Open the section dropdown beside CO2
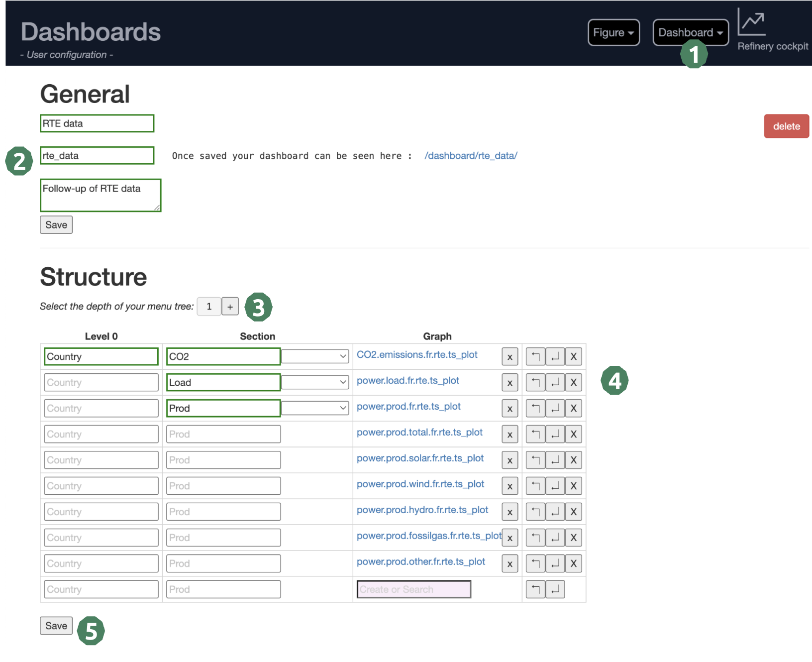Viewport: 812px width, 662px height. coord(315,356)
